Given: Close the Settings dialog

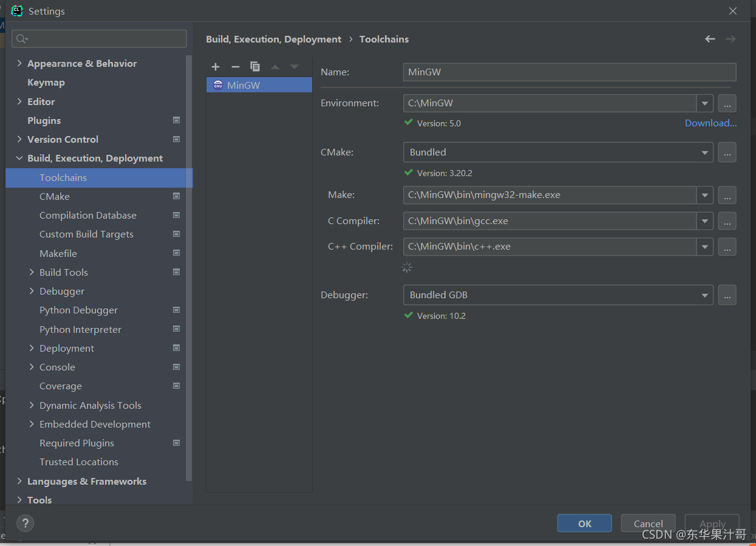Looking at the screenshot, I should (733, 11).
